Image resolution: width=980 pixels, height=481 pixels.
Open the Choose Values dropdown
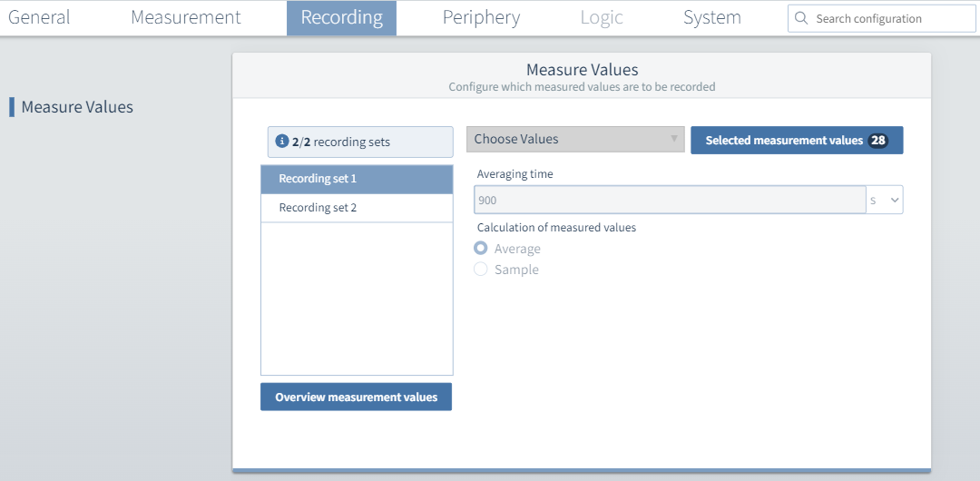click(575, 139)
